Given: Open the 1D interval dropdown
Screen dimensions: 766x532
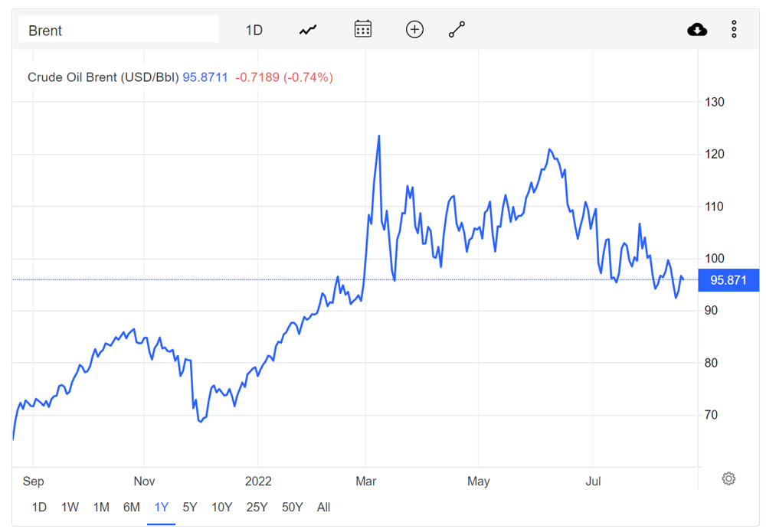Looking at the screenshot, I should pyautogui.click(x=254, y=31).
